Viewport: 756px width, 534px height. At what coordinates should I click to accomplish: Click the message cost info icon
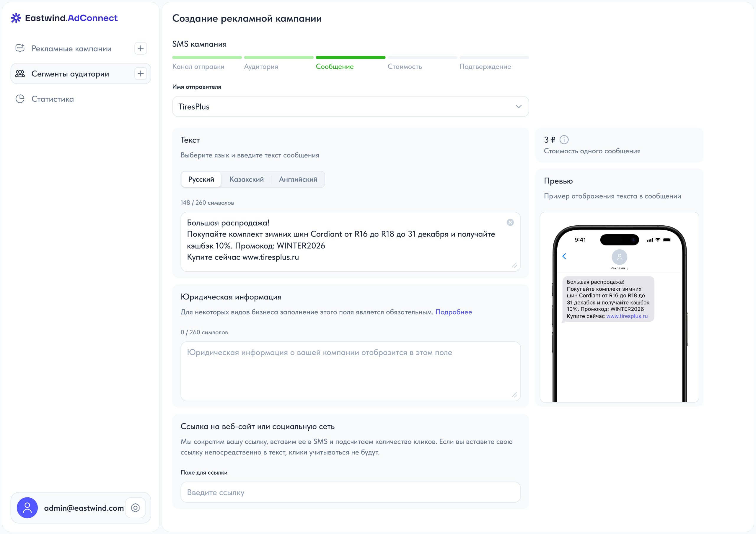click(564, 140)
